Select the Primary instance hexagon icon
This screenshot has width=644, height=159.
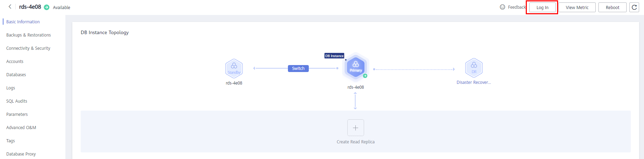[355, 67]
